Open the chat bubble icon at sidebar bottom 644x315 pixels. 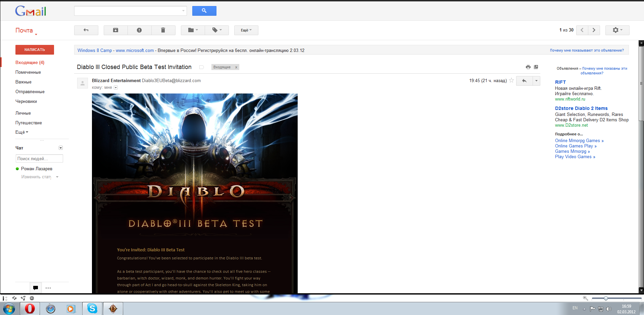coord(36,288)
